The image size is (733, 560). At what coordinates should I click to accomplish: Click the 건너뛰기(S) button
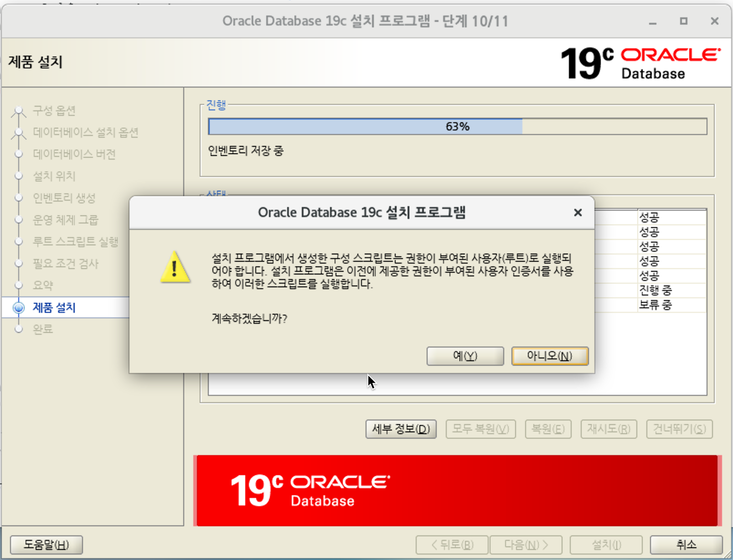pos(679,429)
